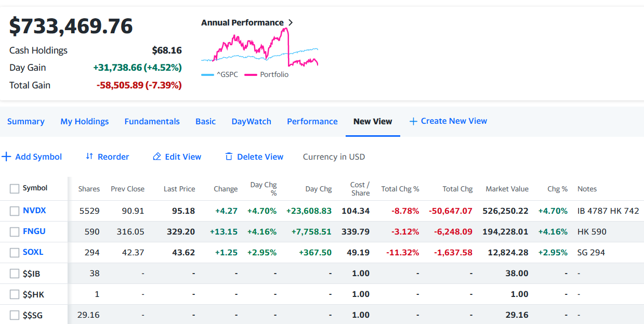The image size is (644, 324).
Task: Go to the DayWatch tab
Action: click(x=251, y=121)
